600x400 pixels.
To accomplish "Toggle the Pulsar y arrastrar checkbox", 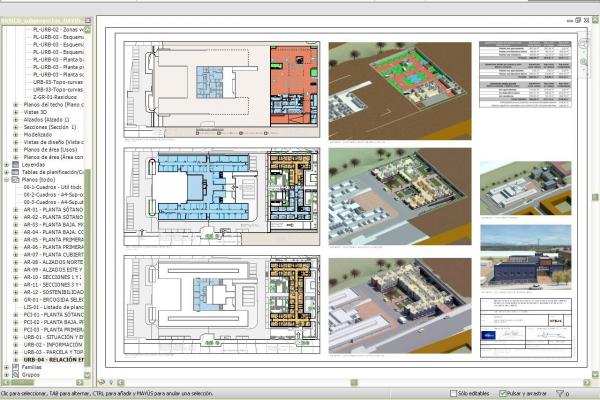I will pyautogui.click(x=504, y=393).
